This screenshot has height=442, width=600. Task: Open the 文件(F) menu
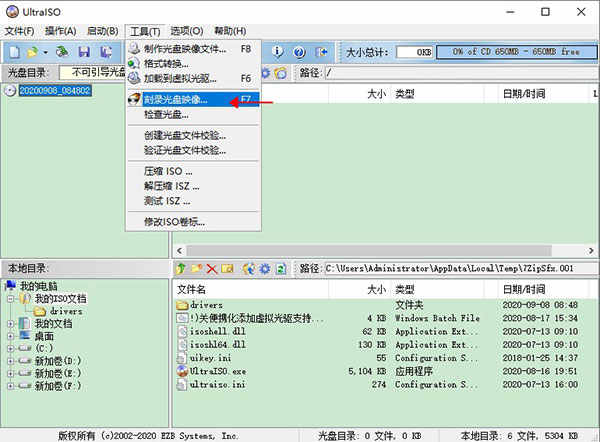[x=19, y=31]
